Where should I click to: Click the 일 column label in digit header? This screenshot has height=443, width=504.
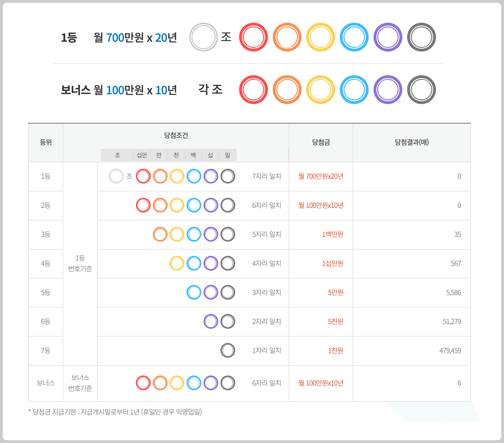[228, 155]
